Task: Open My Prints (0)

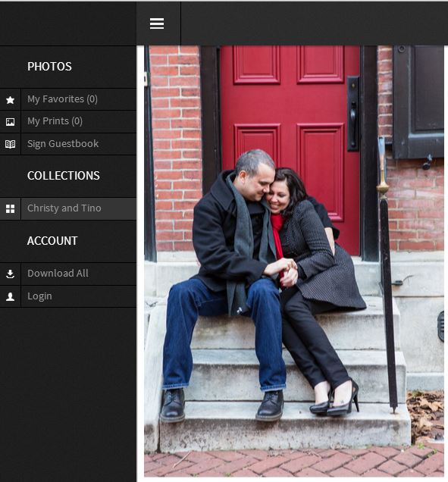Action: [55, 121]
